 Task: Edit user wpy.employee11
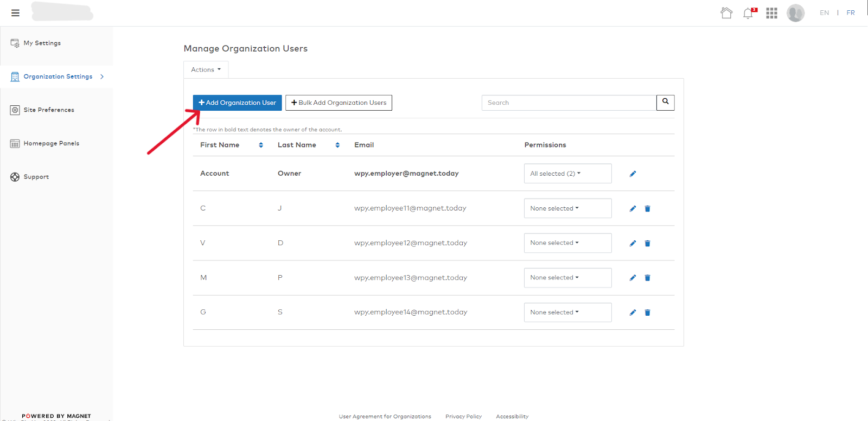pyautogui.click(x=633, y=208)
